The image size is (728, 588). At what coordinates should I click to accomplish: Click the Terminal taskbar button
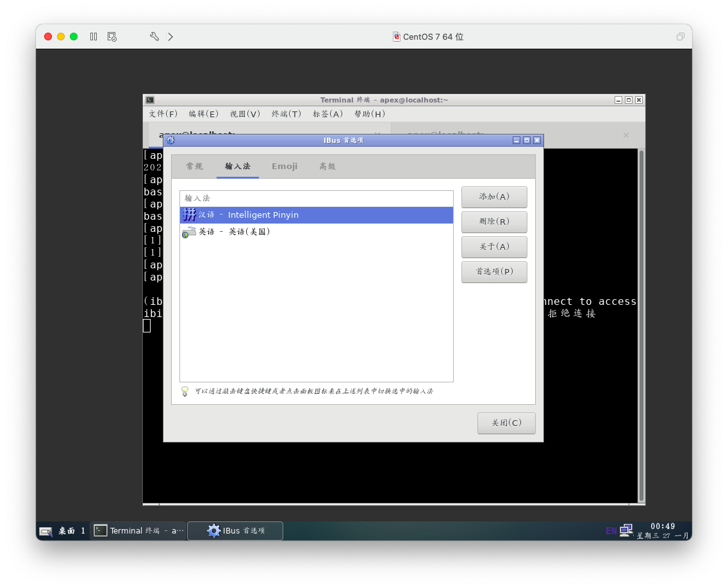138,531
